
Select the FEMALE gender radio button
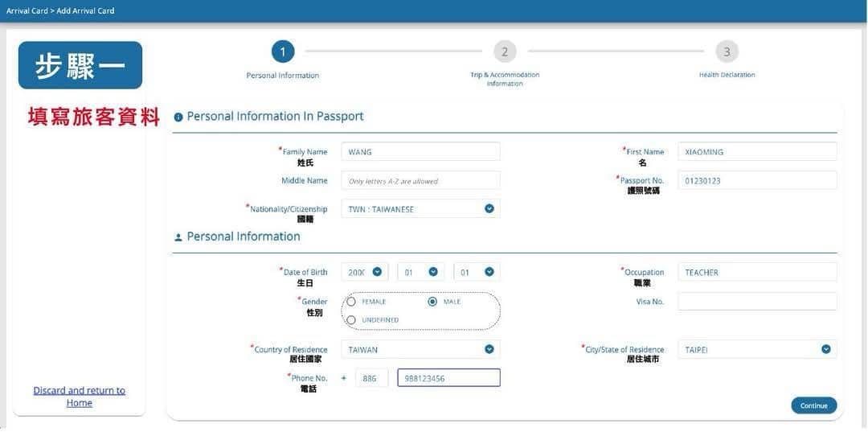351,302
